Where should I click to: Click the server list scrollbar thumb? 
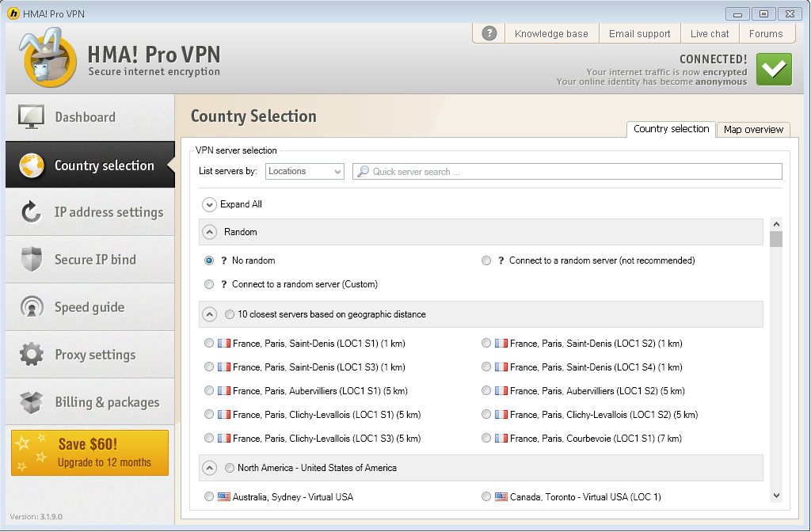(x=776, y=239)
